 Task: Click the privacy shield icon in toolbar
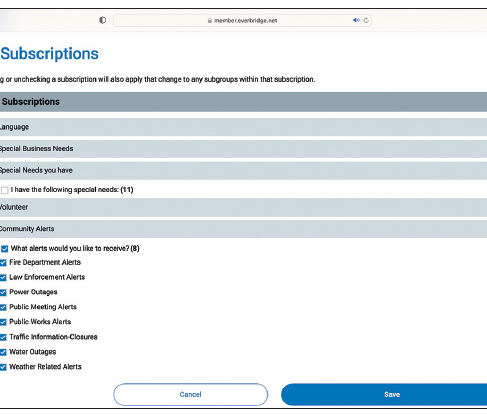click(103, 20)
